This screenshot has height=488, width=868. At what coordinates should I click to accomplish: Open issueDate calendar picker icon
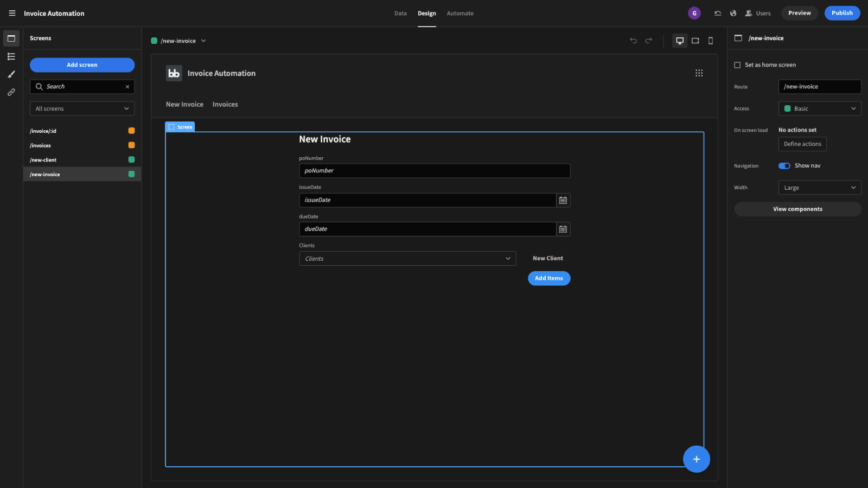click(563, 200)
